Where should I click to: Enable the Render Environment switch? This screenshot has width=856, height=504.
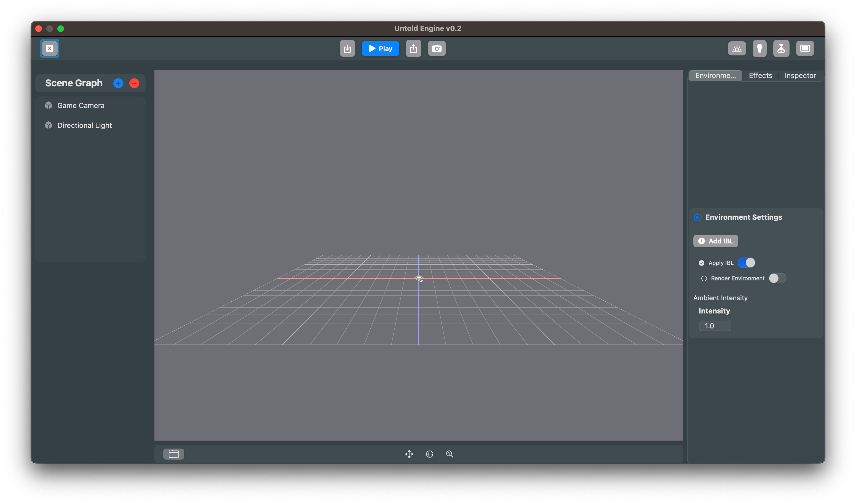pyautogui.click(x=777, y=278)
